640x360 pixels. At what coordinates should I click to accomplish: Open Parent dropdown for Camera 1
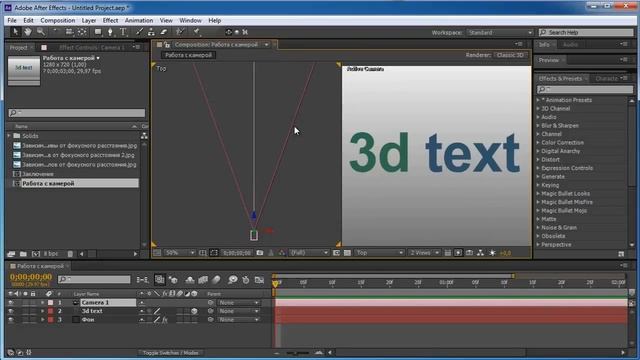[238, 303]
